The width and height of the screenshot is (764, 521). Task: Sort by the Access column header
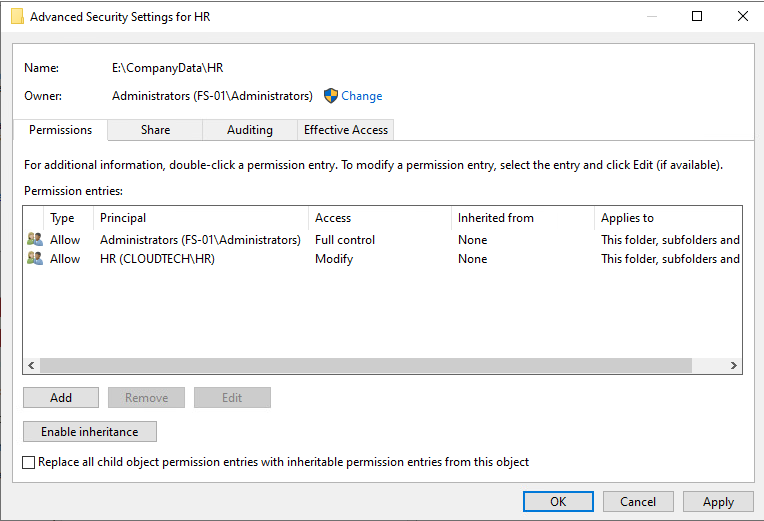coord(380,218)
